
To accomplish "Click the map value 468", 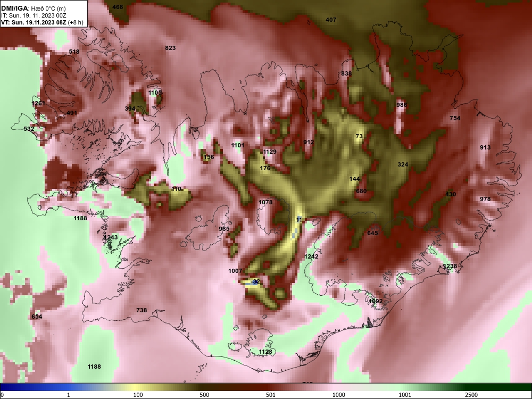I will coord(118,7).
